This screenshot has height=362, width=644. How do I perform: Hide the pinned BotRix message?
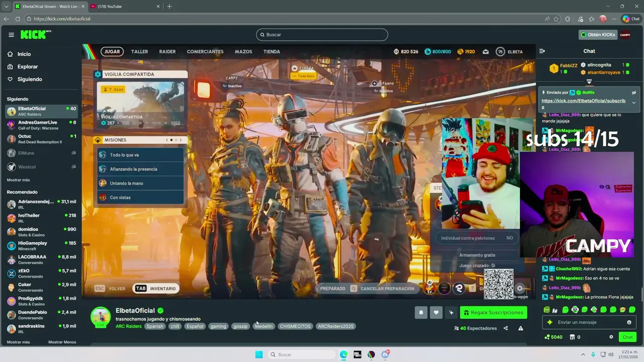pyautogui.click(x=633, y=93)
